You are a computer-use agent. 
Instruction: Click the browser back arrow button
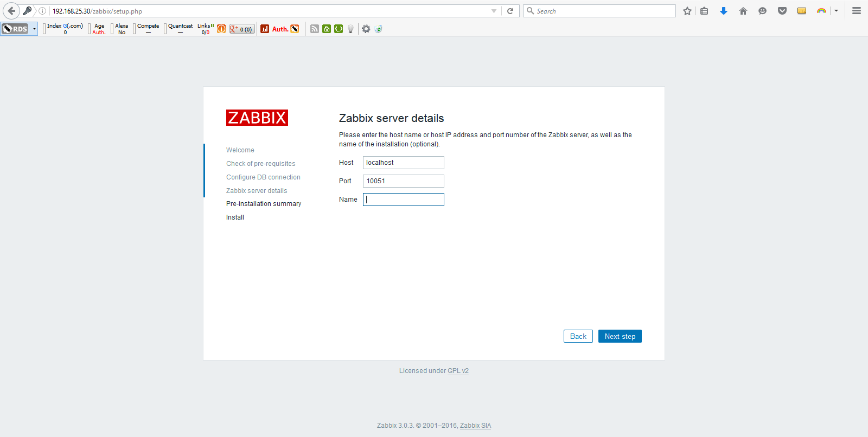point(11,11)
